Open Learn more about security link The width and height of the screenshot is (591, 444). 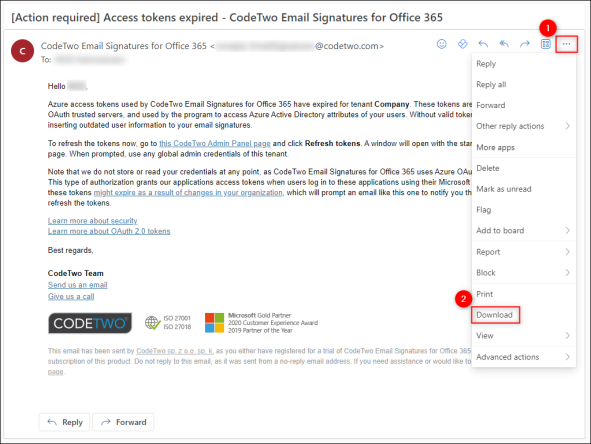click(x=92, y=221)
